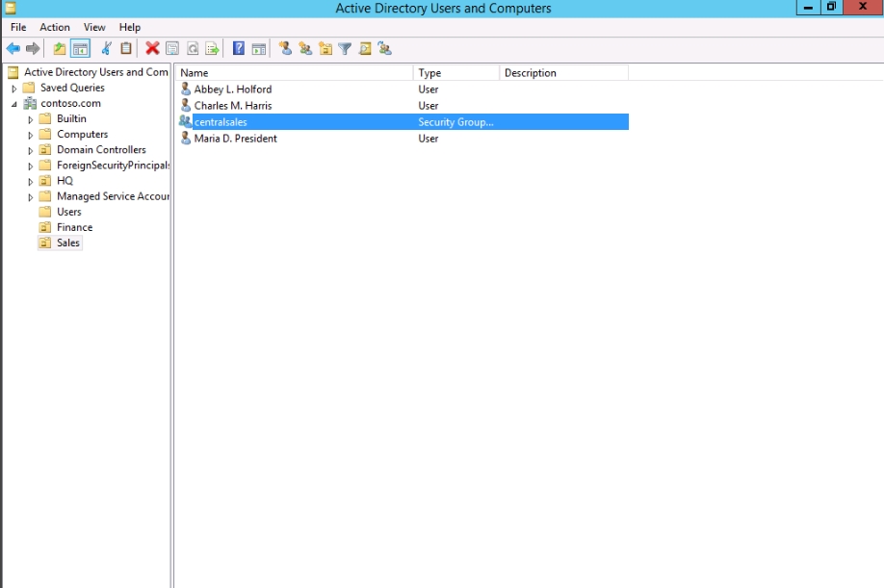Click Security Group type cell

point(455,122)
